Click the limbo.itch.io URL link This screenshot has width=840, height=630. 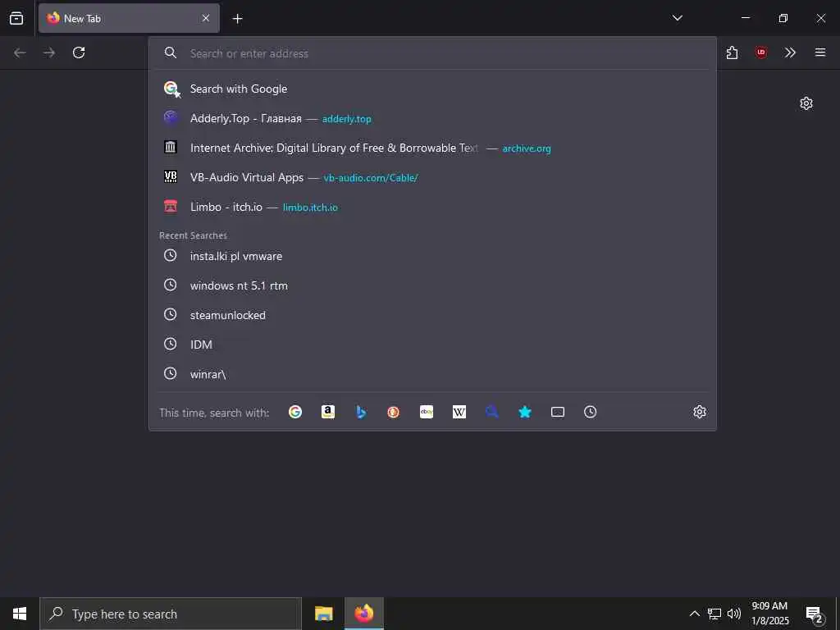pos(310,208)
